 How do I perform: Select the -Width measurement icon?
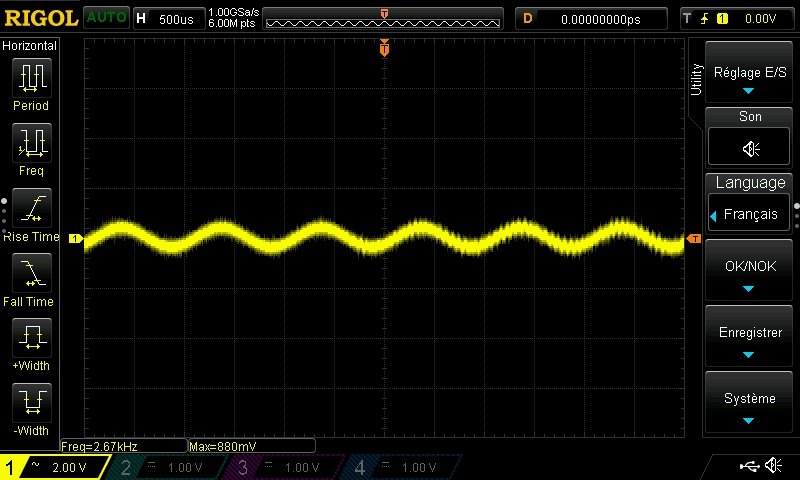[32, 402]
